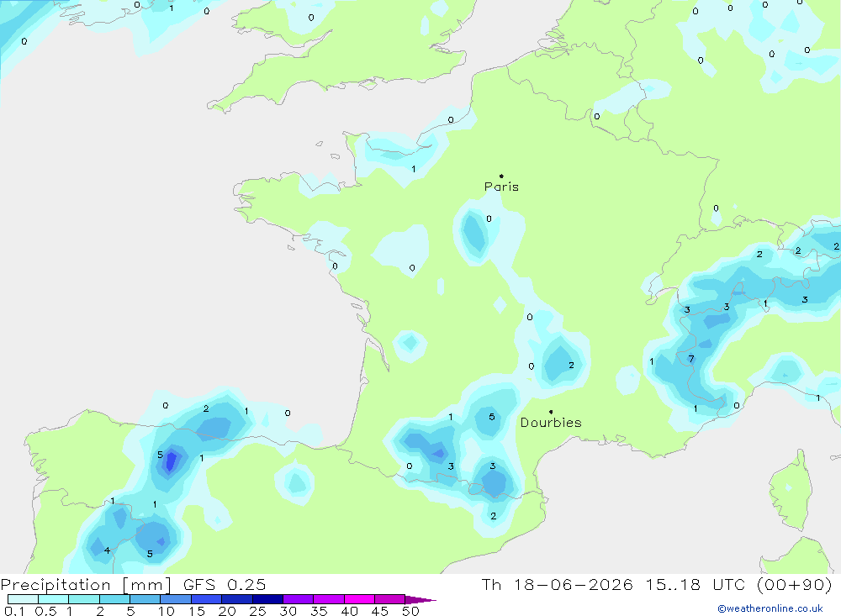Click the Dourbies location dot marker
This screenshot has width=841, height=616.
[551, 412]
